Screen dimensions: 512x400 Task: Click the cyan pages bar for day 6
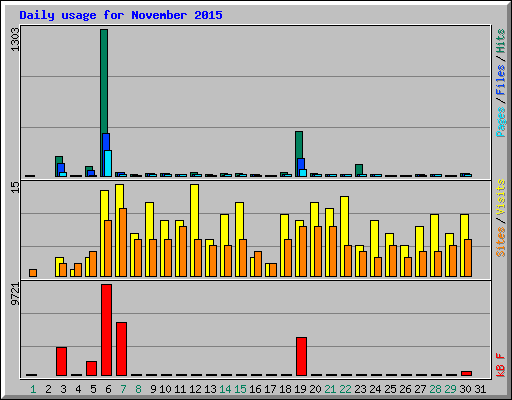[x=108, y=163]
